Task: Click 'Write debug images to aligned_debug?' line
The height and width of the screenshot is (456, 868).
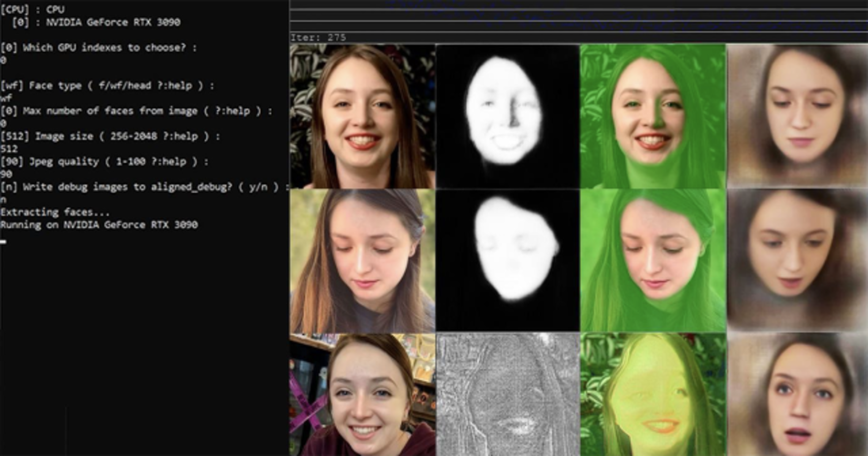Action: [144, 187]
